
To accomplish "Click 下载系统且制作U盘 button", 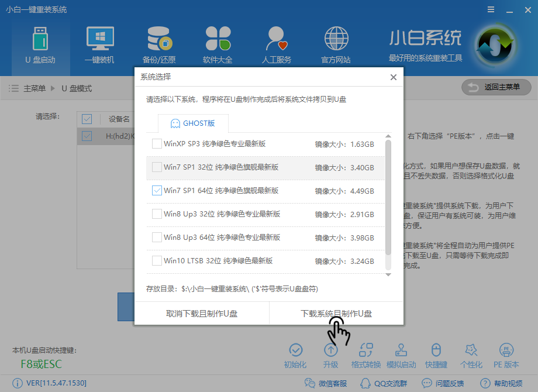I will [x=335, y=313].
